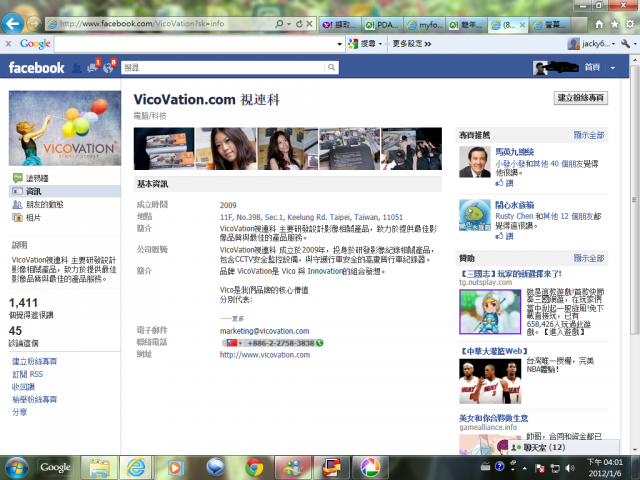Click the Create a Page button at top right
The image size is (640, 480).
(x=580, y=98)
